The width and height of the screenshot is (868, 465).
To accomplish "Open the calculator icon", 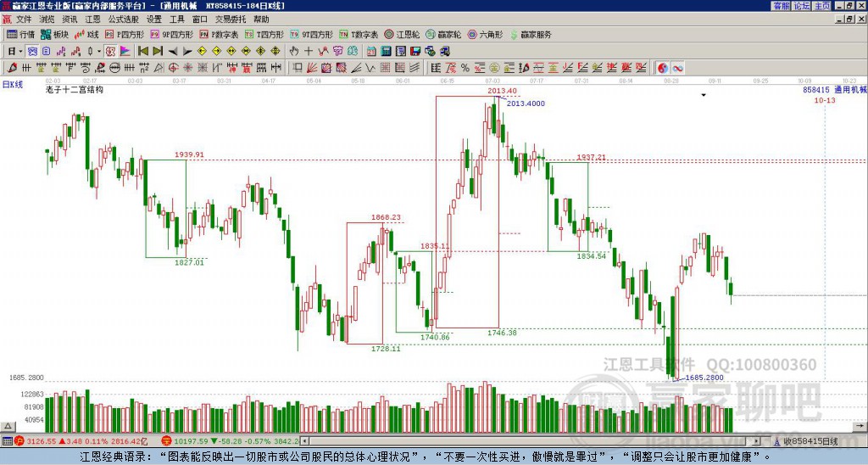I will coord(386,51).
